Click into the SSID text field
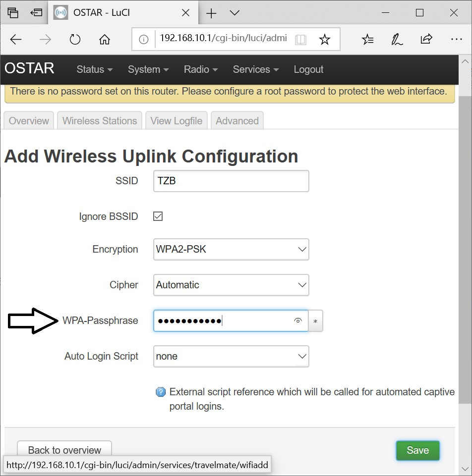 pos(231,181)
